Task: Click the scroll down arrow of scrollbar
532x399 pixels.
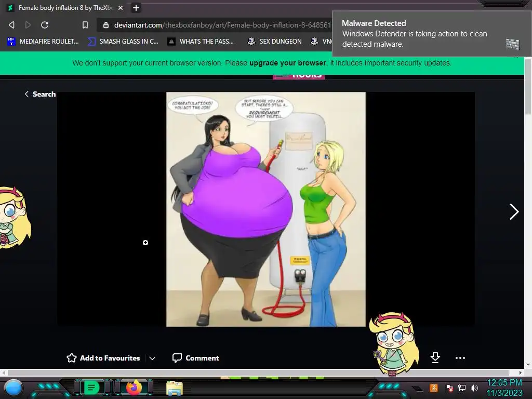Action: pos(528,365)
